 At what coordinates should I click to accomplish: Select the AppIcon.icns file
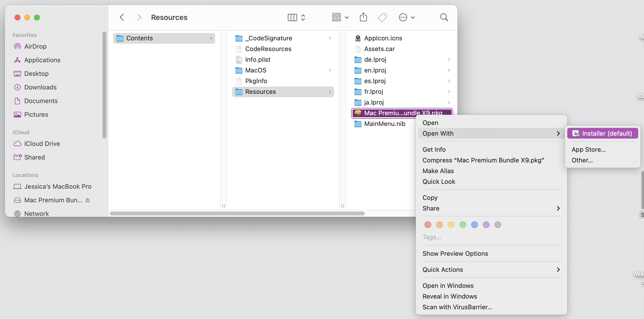point(402,38)
